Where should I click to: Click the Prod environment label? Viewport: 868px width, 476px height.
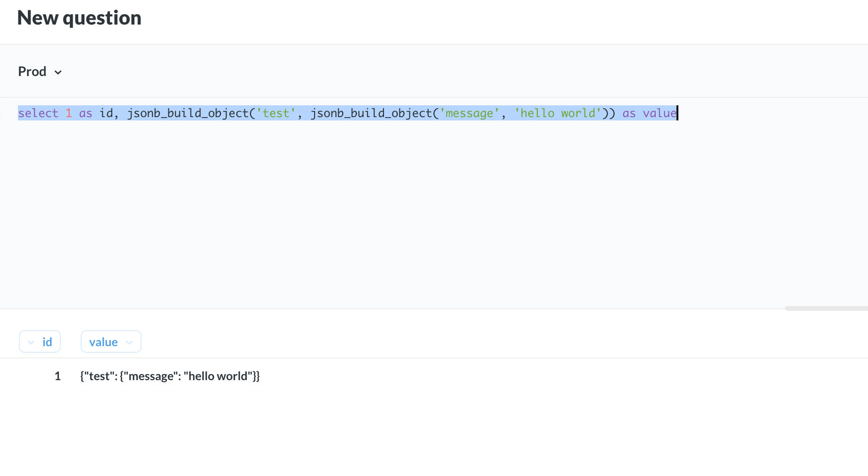pos(32,71)
